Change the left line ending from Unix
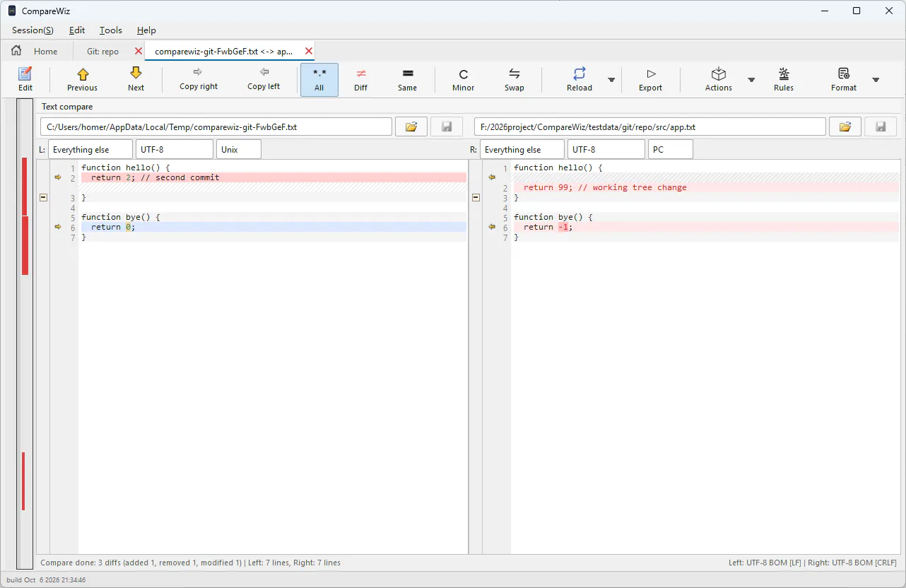This screenshot has height=588, width=906. (239, 150)
